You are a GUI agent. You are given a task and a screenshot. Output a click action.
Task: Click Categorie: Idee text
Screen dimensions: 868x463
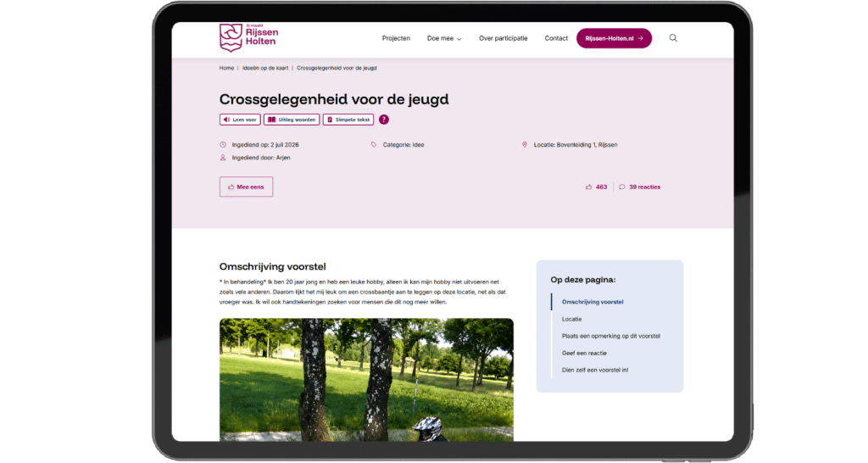(403, 144)
